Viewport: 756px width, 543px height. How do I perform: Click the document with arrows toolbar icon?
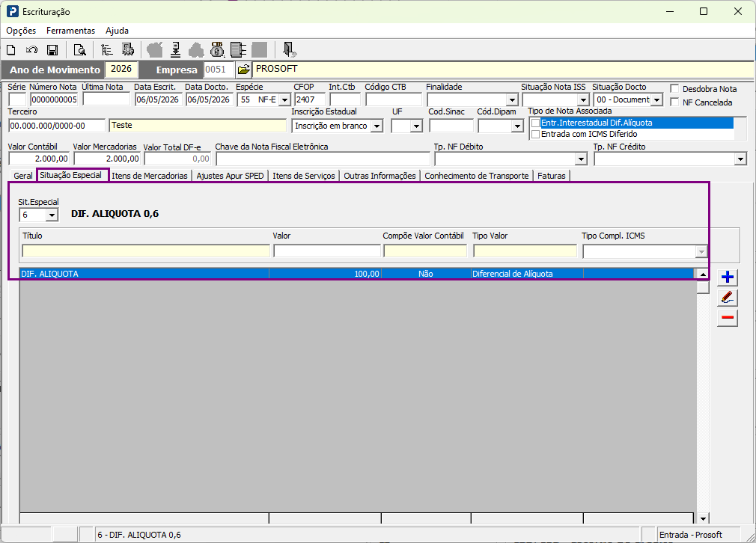239,49
